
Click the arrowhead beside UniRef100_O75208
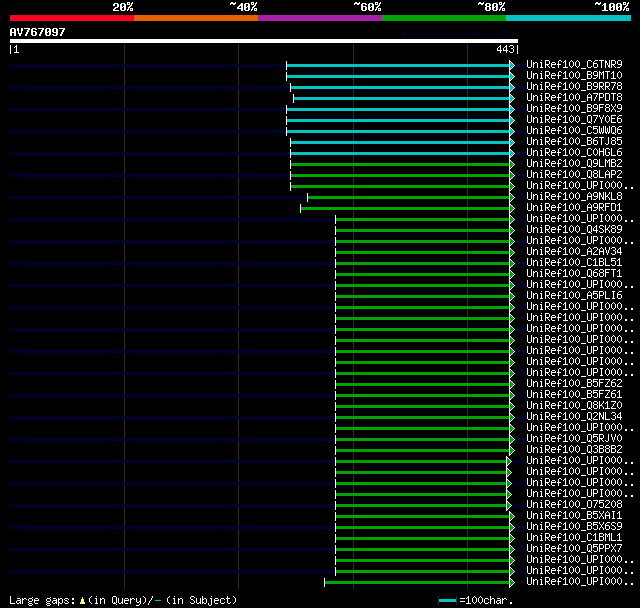509,505
